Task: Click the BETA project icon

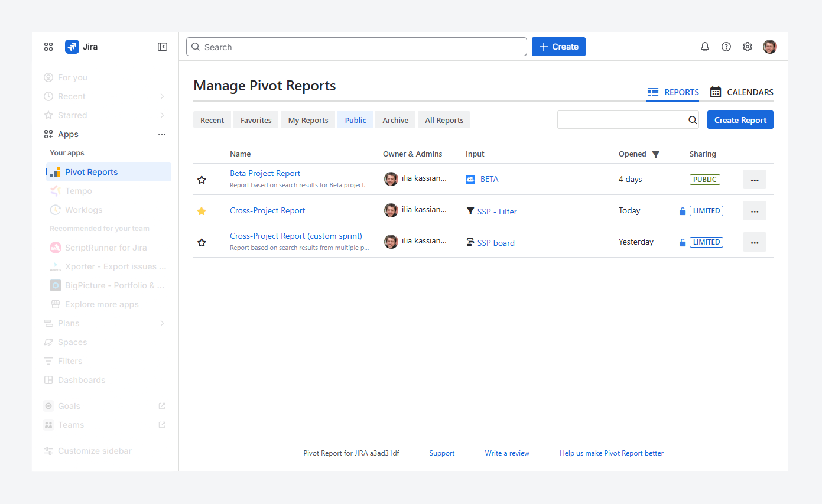Action: tap(470, 179)
